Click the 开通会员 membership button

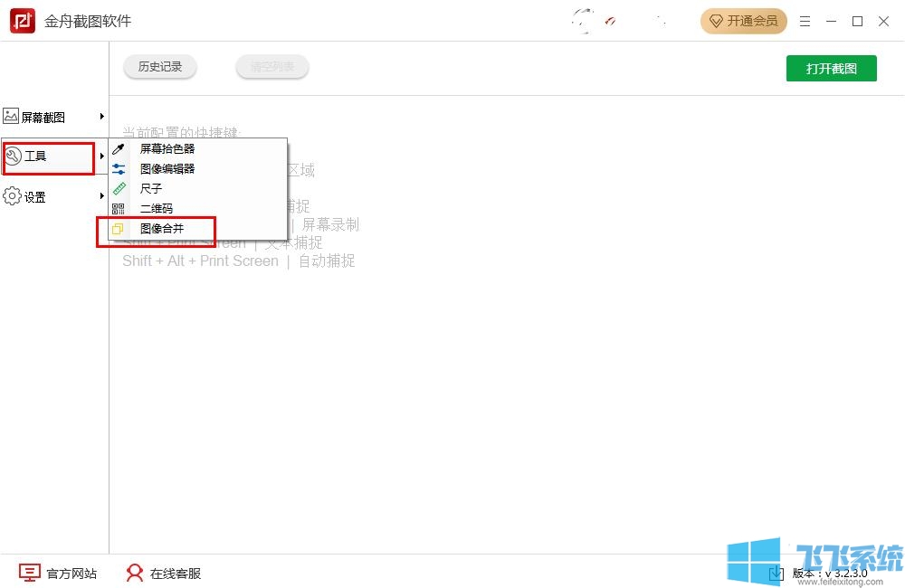[x=743, y=21]
